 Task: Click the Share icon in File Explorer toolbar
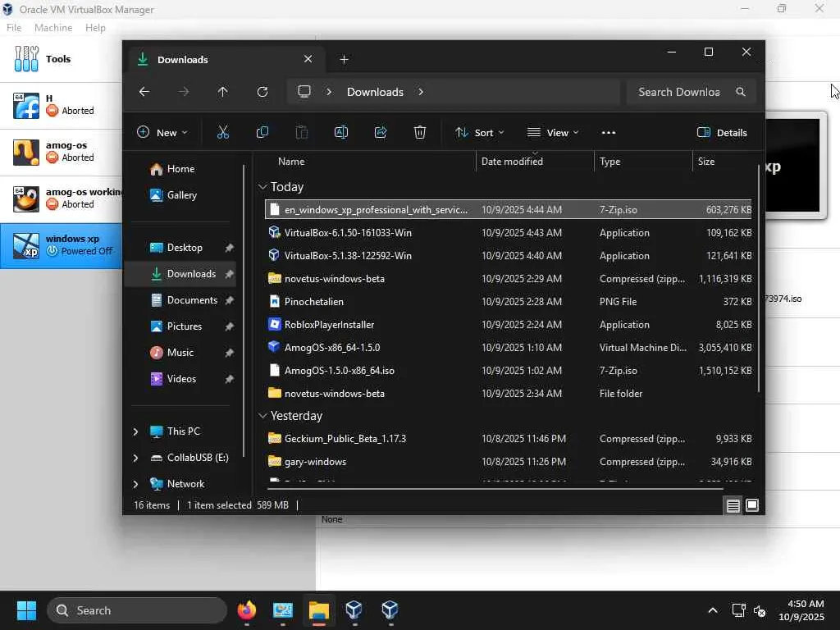click(x=381, y=132)
